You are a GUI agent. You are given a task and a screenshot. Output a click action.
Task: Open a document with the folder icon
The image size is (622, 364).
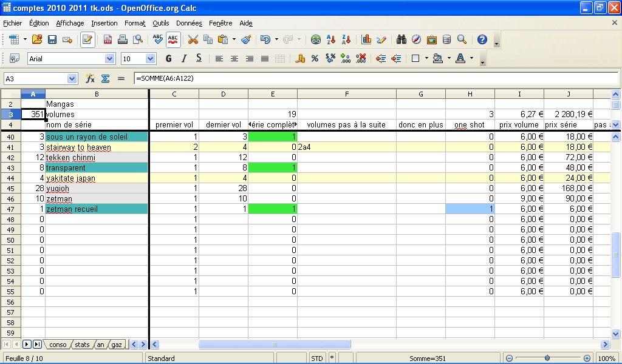point(37,39)
